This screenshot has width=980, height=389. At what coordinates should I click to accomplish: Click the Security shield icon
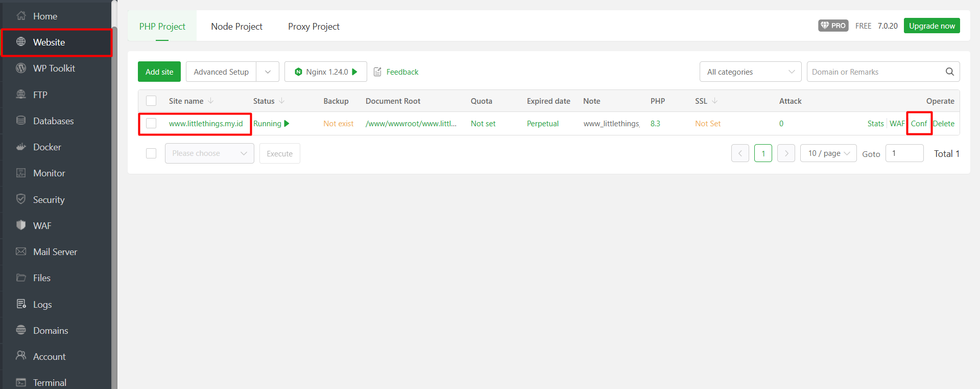pyautogui.click(x=21, y=199)
